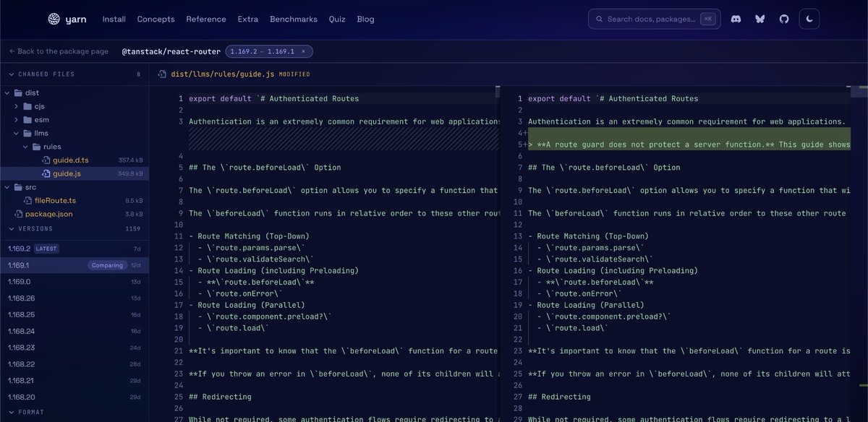The width and height of the screenshot is (868, 422).
Task: Click the dist folder icon
Action: click(19, 93)
